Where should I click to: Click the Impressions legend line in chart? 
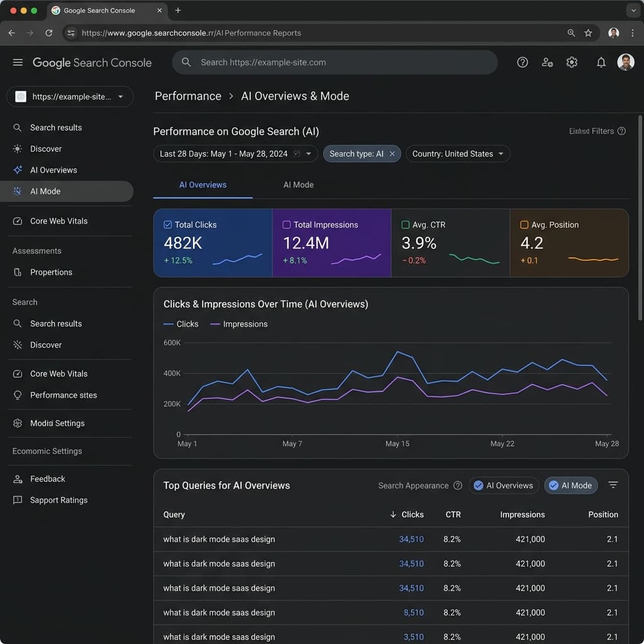click(x=215, y=324)
